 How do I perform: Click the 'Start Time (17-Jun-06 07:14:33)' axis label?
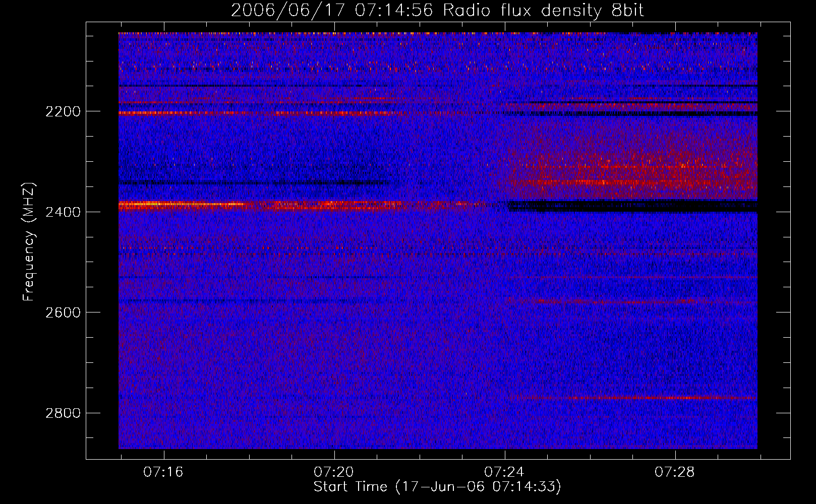(x=437, y=487)
